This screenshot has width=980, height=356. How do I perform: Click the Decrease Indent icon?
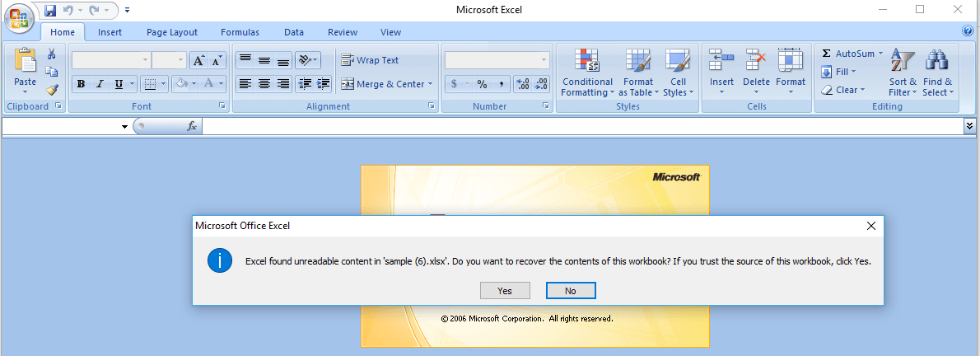(x=305, y=83)
